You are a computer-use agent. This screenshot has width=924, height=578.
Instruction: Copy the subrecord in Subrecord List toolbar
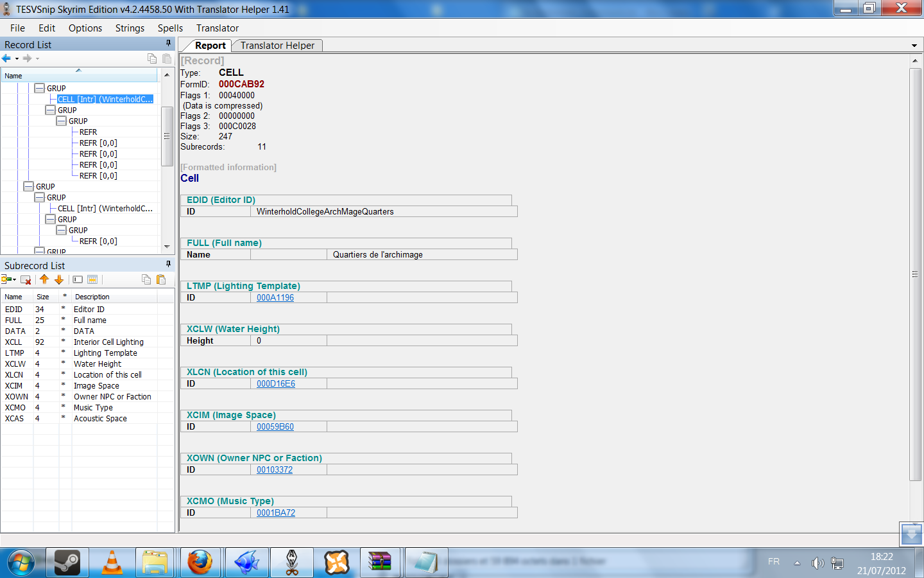click(146, 279)
